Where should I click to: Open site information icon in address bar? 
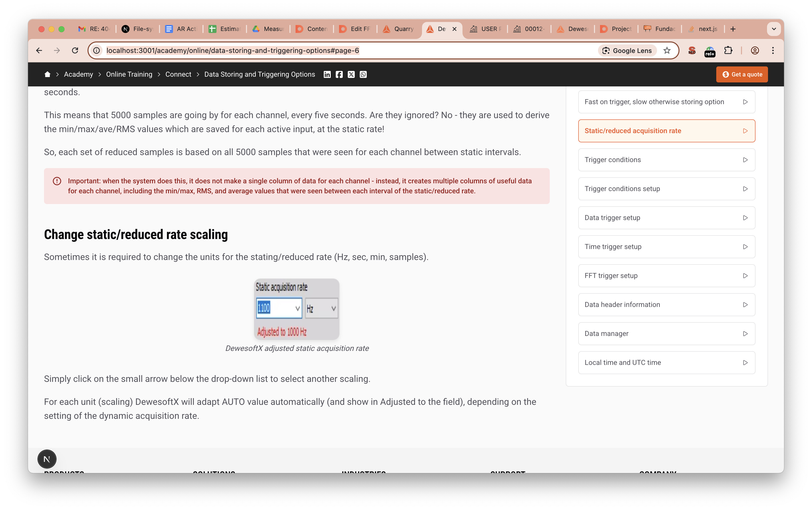[97, 50]
